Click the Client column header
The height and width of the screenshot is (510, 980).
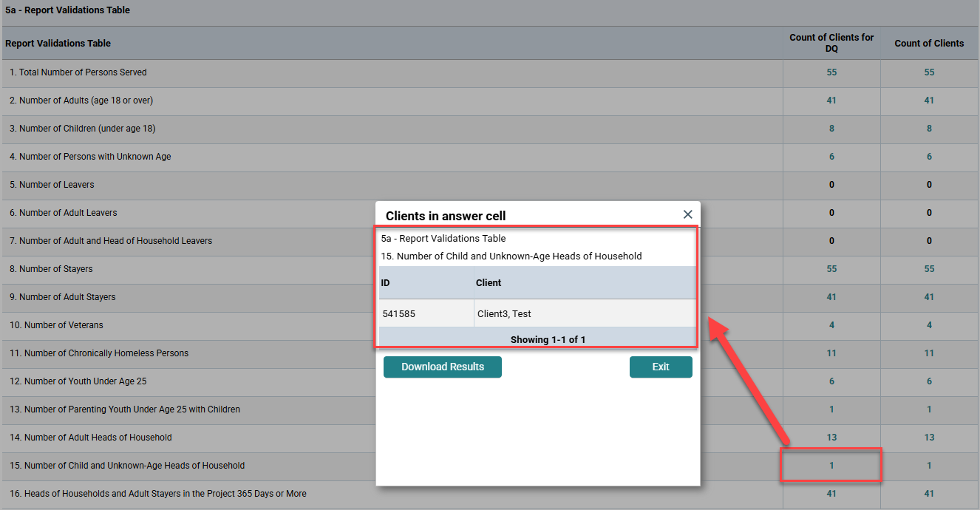pos(489,283)
